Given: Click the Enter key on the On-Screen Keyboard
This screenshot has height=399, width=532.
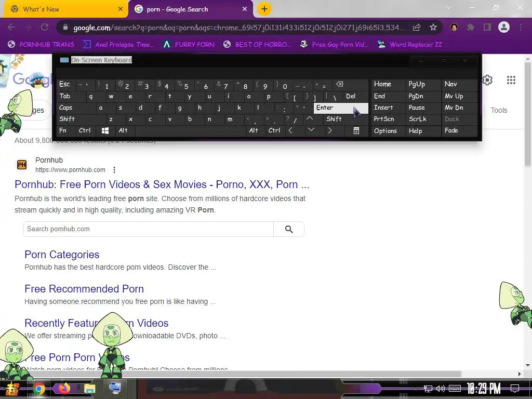Looking at the screenshot, I should pyautogui.click(x=341, y=108).
